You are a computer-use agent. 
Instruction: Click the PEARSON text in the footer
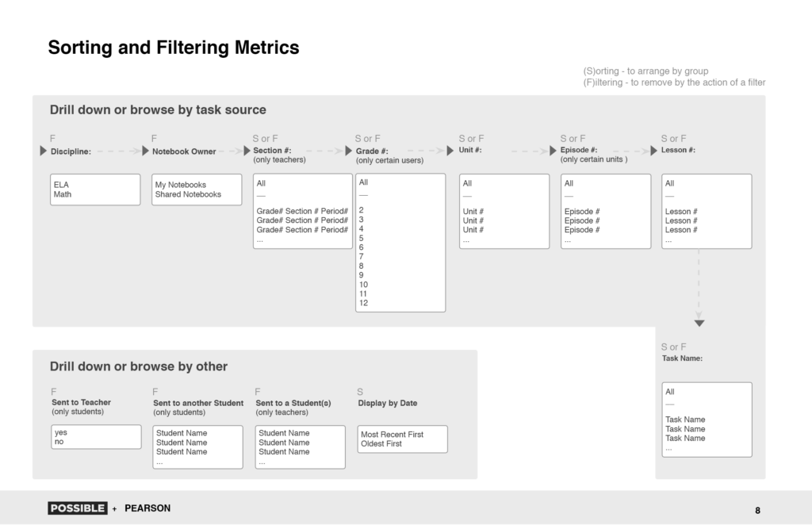point(147,508)
